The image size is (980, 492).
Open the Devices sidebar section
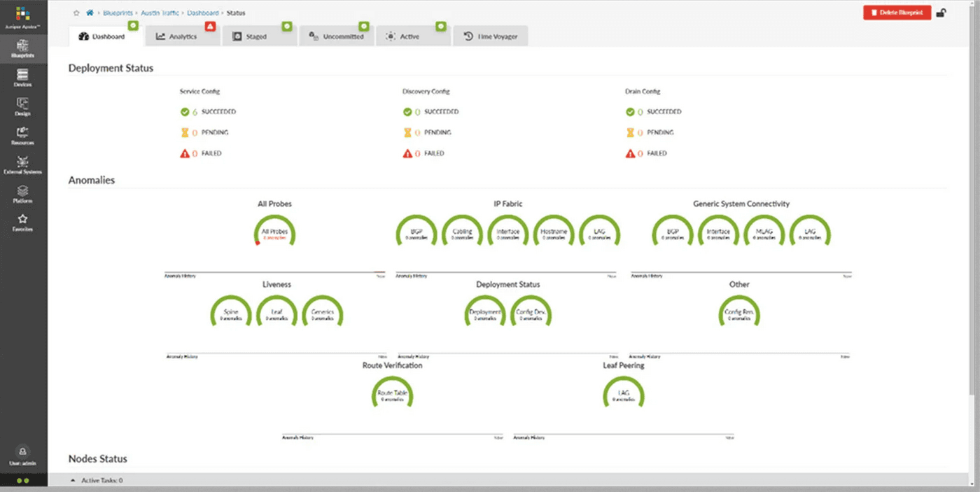(22, 77)
